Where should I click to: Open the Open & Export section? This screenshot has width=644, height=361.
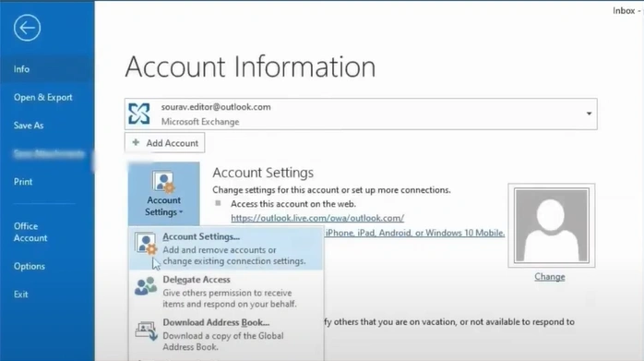[43, 98]
